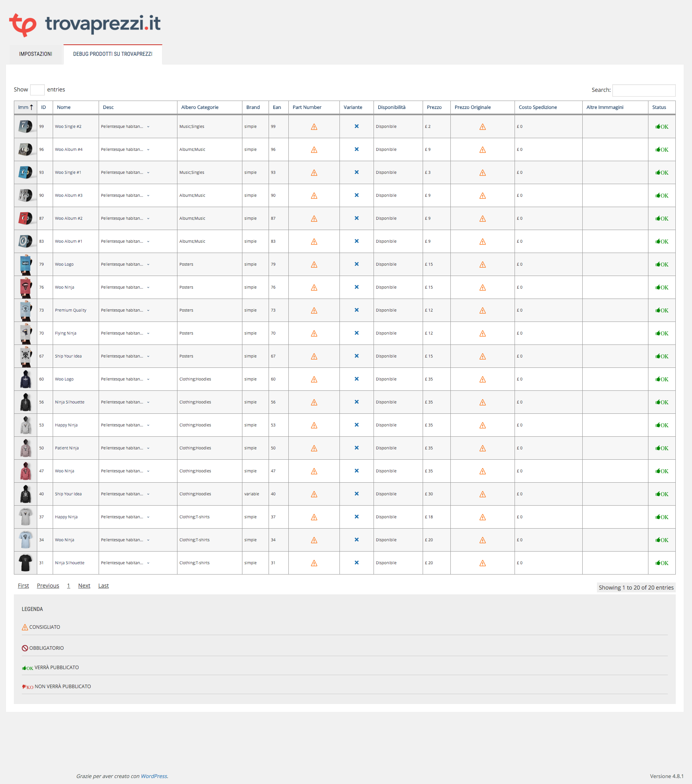The width and height of the screenshot is (692, 784).
Task: Click the OK status icon for Woo Single #1
Action: pyautogui.click(x=662, y=173)
